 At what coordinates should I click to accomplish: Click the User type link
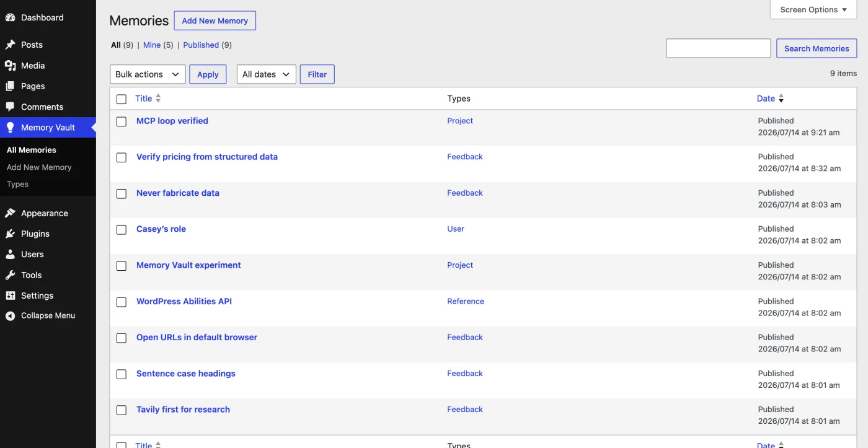456,229
